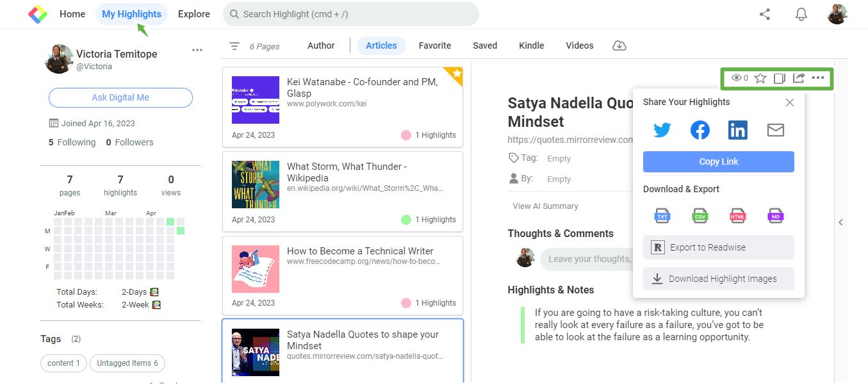Share highlights on Twitter
Viewport: 868px width, 387px height.
[662, 130]
